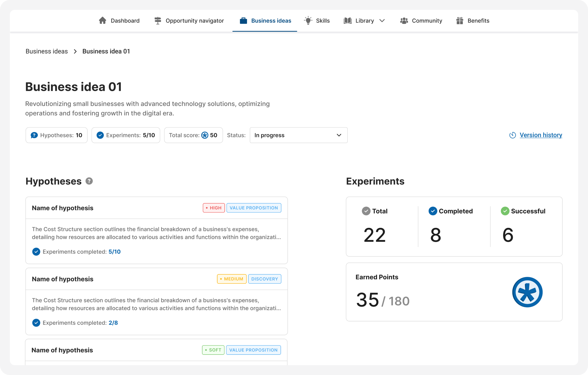Click the DISCOVERY category tag
The image size is (588, 375).
coord(264,279)
